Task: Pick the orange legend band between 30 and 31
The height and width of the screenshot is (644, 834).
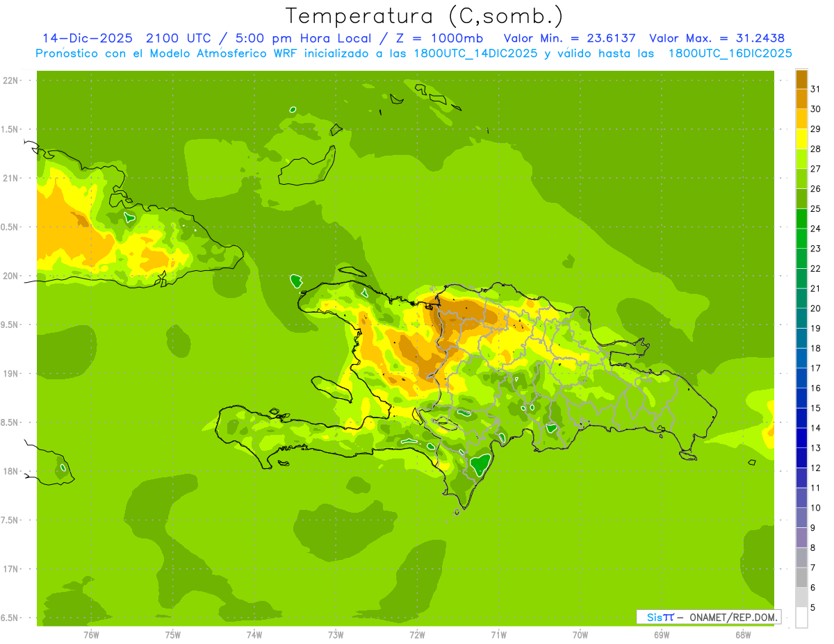Action: [801, 99]
